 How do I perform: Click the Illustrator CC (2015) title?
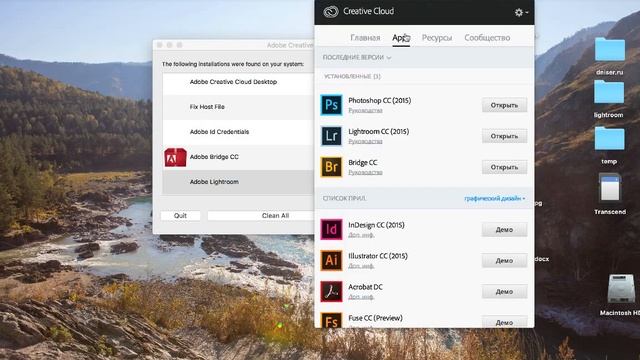coord(378,256)
